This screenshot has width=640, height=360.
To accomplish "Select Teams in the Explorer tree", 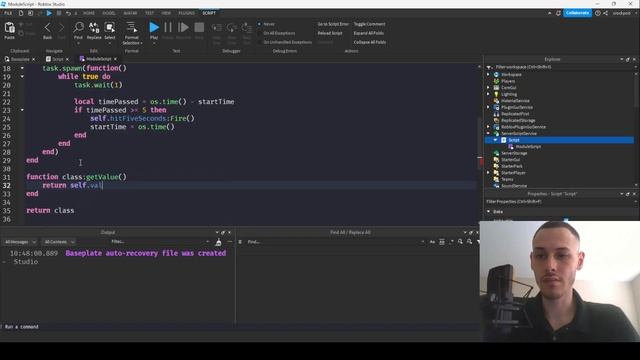I will click(507, 179).
